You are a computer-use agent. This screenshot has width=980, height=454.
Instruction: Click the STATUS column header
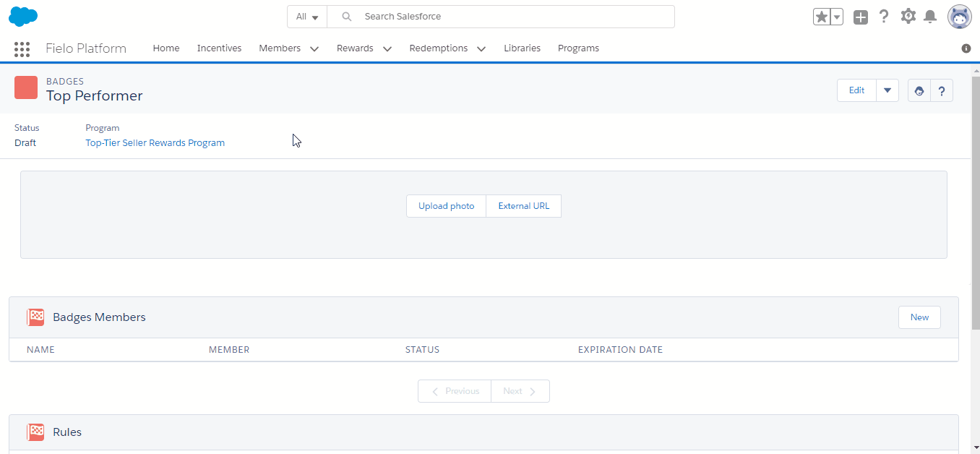(422, 350)
